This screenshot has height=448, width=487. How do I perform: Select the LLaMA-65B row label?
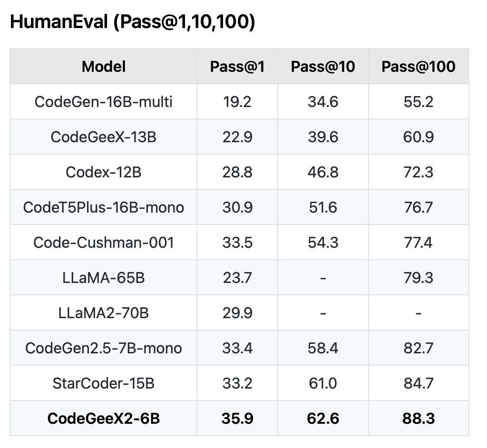(x=104, y=278)
